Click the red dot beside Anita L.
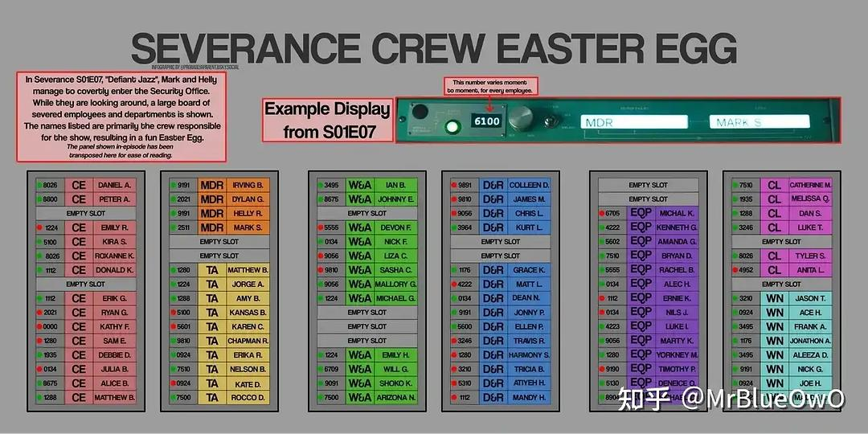The image size is (868, 434). 735,270
